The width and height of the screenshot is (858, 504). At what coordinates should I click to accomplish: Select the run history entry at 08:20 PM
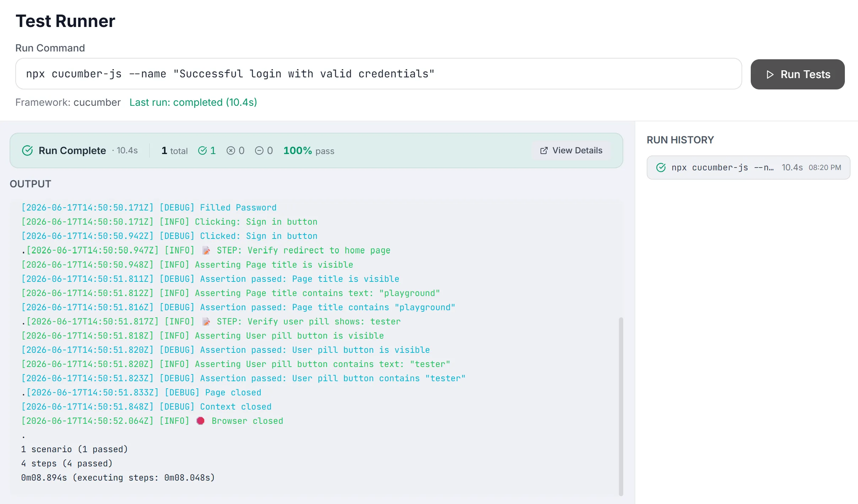(x=748, y=168)
